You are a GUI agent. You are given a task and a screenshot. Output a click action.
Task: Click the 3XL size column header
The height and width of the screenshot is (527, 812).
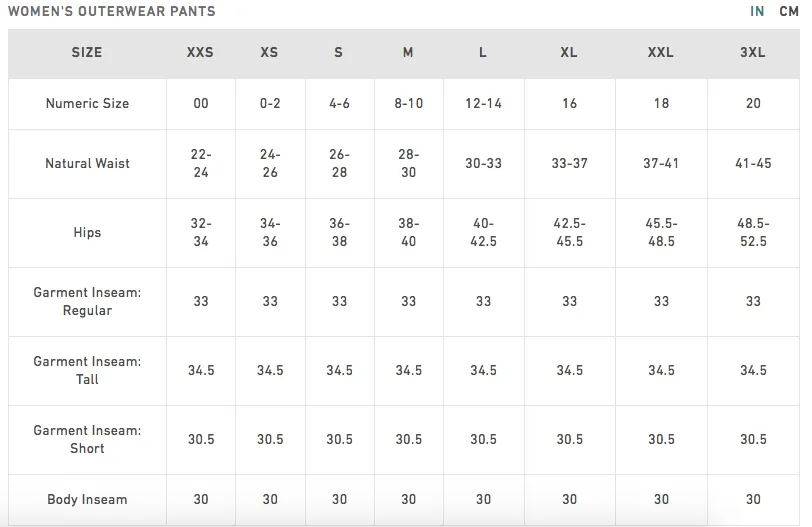coord(752,52)
